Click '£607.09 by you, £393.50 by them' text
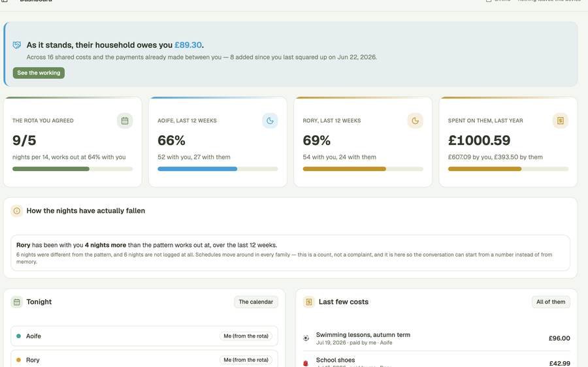Image resolution: width=588 pixels, height=367 pixels. 495,157
